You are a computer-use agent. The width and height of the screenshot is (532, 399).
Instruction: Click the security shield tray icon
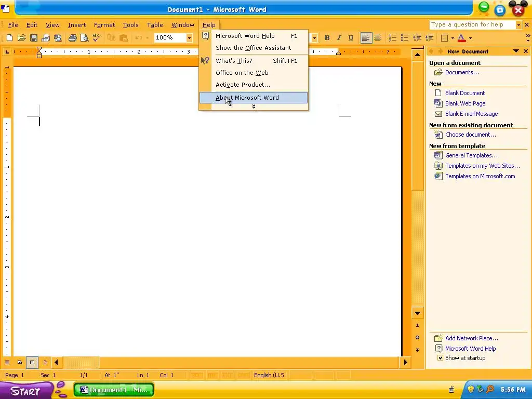pos(471,389)
